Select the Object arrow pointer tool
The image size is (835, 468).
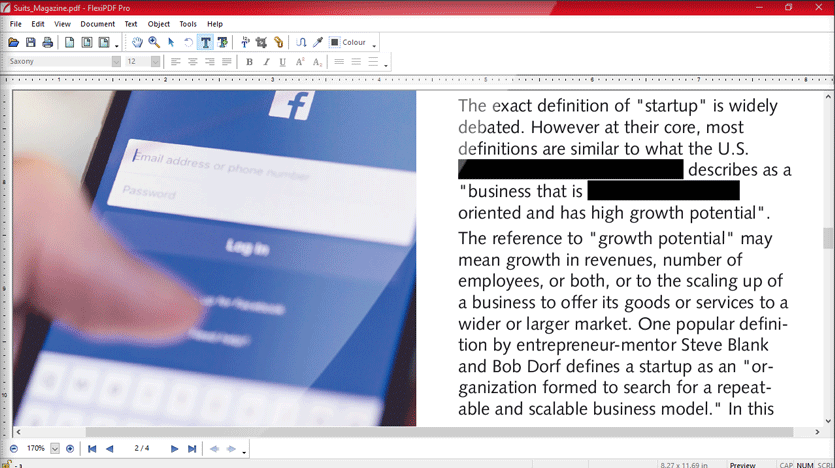pyautogui.click(x=171, y=43)
